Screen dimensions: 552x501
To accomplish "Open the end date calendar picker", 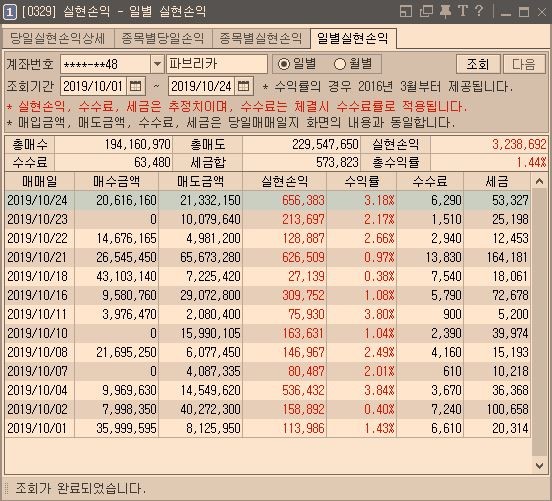I will click(x=244, y=86).
